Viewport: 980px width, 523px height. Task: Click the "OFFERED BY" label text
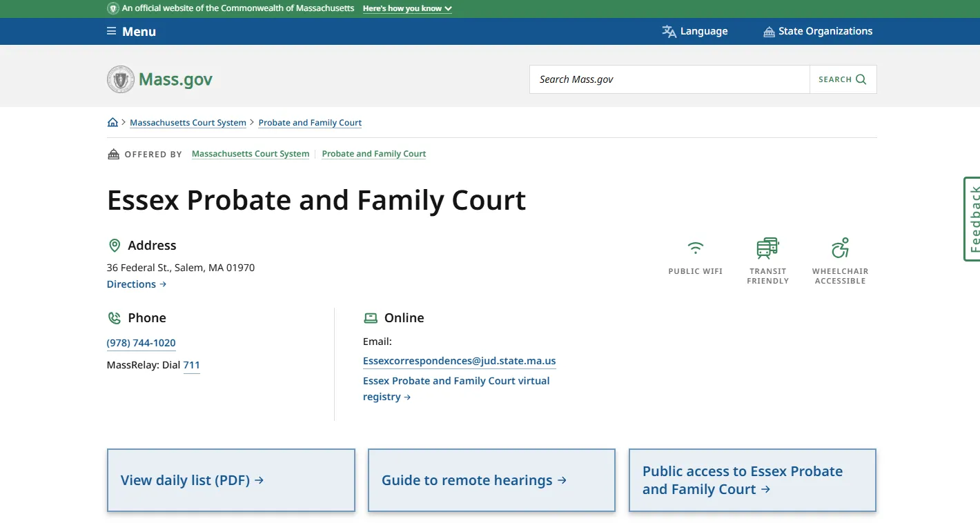[x=153, y=155]
